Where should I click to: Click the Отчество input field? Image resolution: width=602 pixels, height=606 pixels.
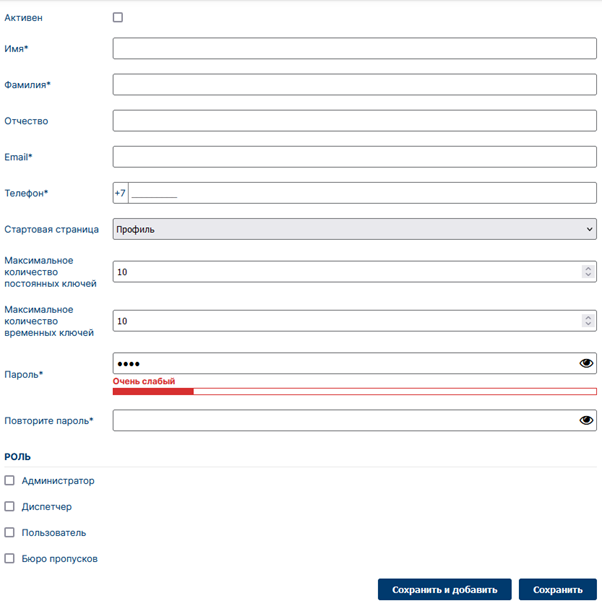click(x=354, y=121)
